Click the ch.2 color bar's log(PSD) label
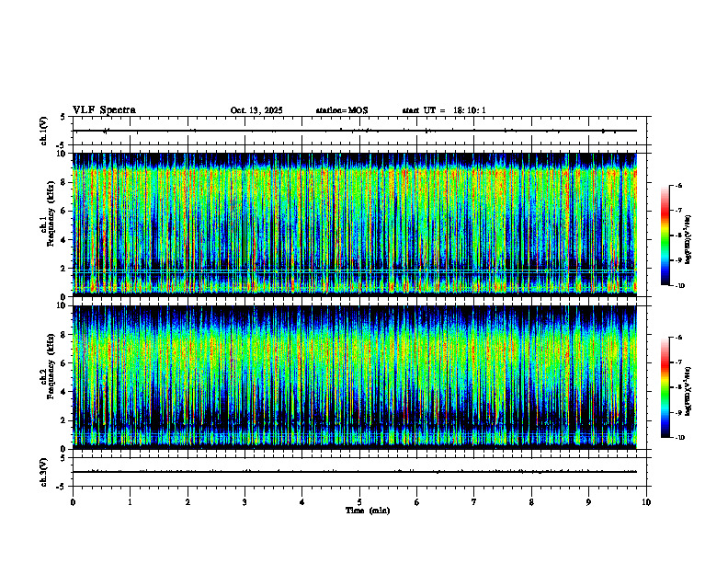 coord(688,391)
